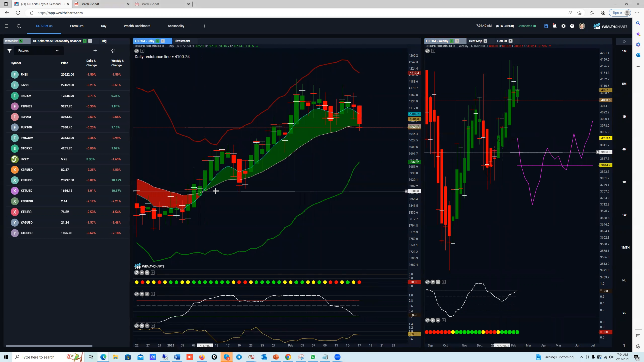Open the hamburger main menu
Viewport: 644px width, 362px height.
(x=6, y=26)
